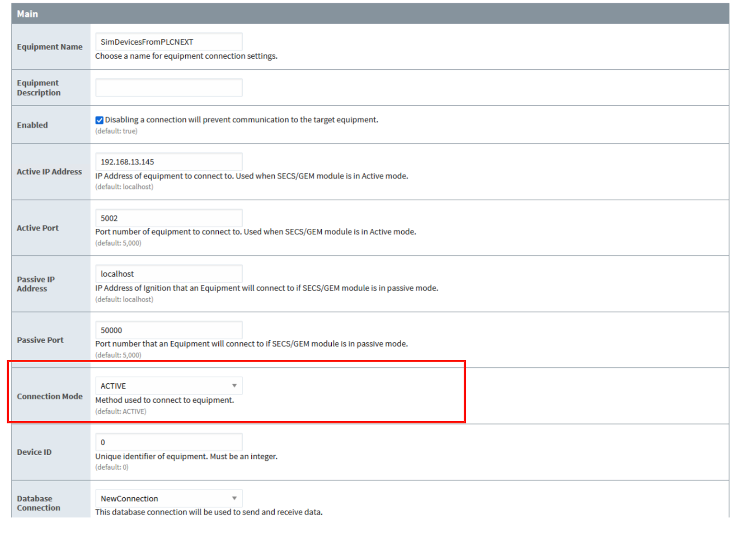This screenshot has width=756, height=533.
Task: Click the Device ID input field
Action: pyautogui.click(x=169, y=442)
